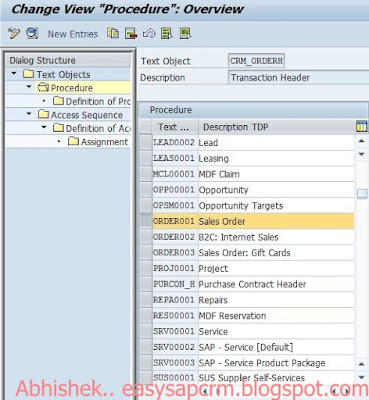The height and width of the screenshot is (400, 369).
Task: Click SAP - Service [Default] cell
Action: [x=276, y=347]
